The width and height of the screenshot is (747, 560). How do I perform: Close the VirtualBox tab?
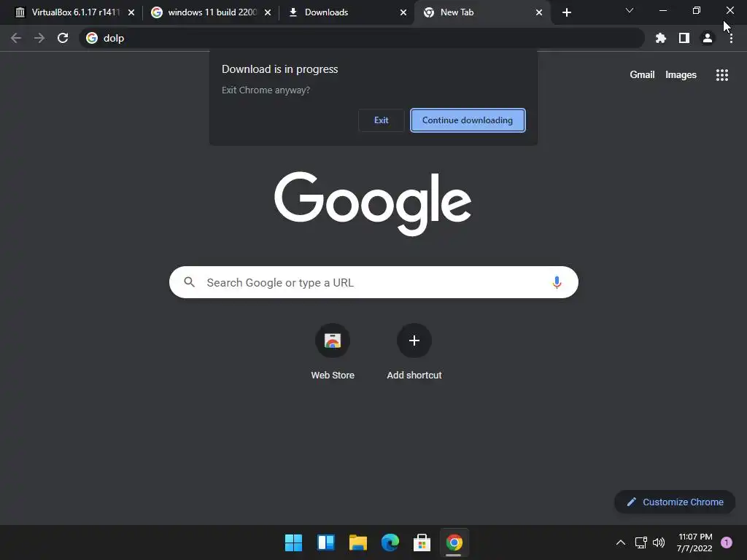point(131,12)
